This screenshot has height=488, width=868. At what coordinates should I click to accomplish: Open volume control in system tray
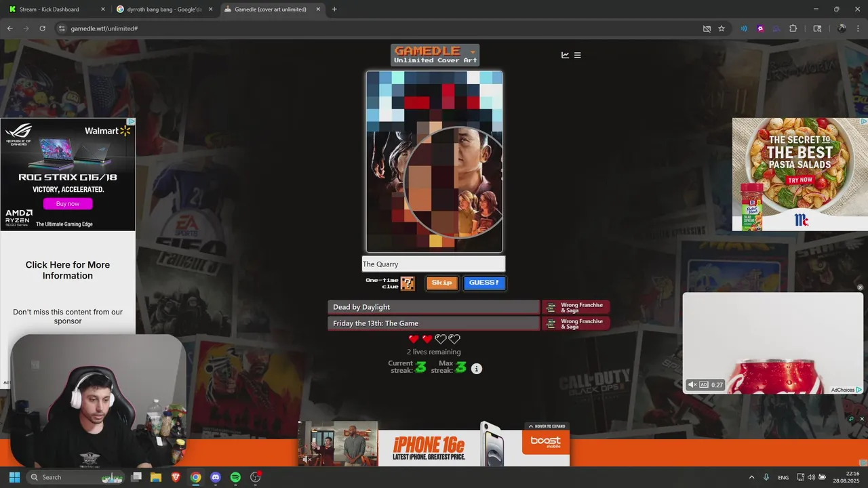click(812, 477)
